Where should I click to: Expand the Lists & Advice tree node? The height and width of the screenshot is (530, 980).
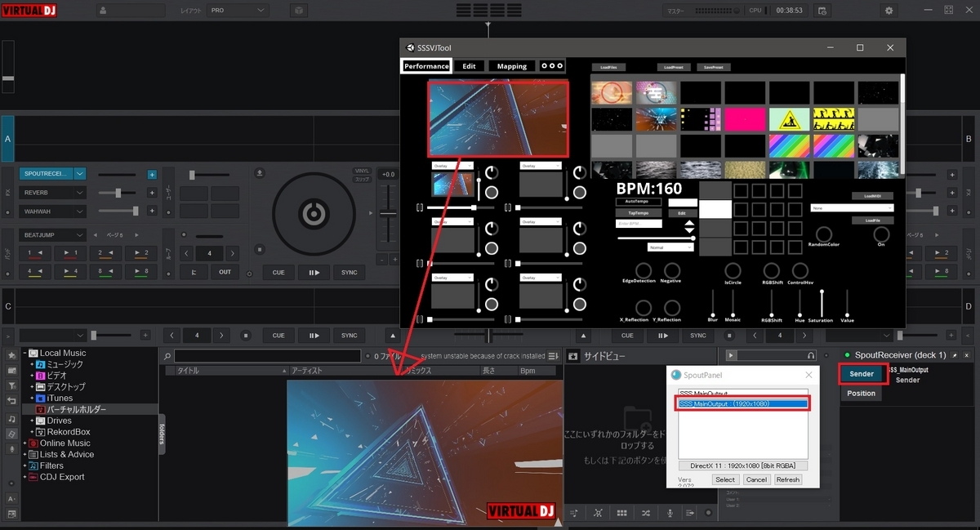tap(24, 455)
